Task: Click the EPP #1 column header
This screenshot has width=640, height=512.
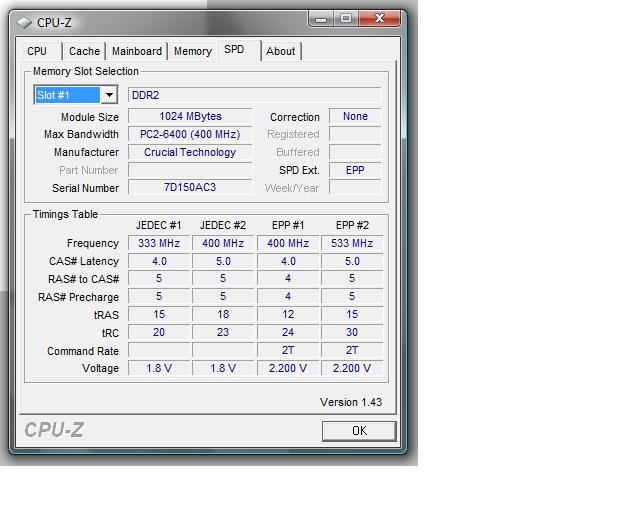Action: tap(288, 225)
